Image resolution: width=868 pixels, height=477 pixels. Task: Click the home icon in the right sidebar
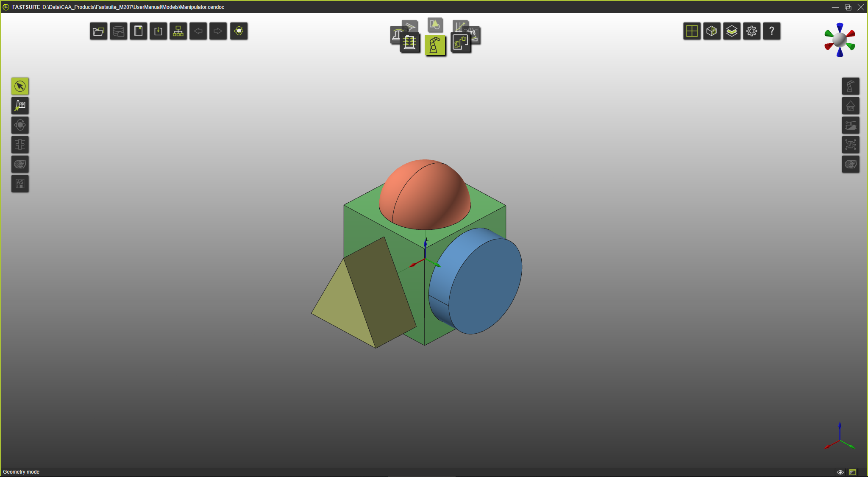850,106
